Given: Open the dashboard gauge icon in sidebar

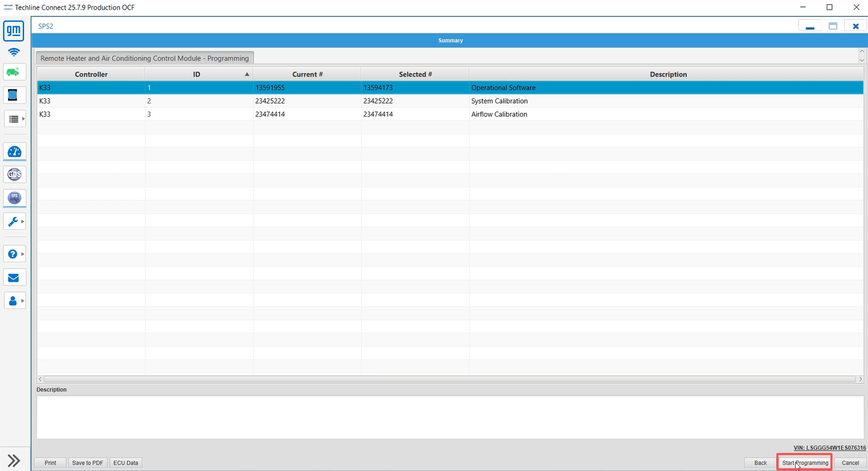Looking at the screenshot, I should point(14,152).
